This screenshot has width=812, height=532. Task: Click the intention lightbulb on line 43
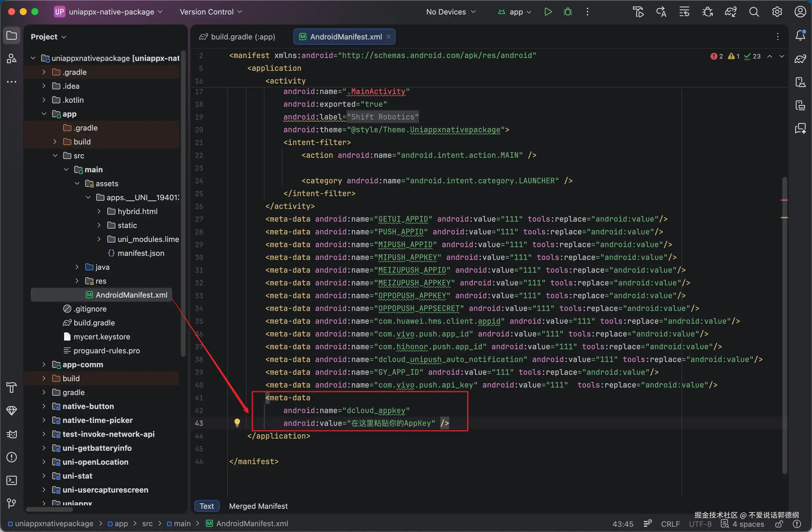(237, 423)
